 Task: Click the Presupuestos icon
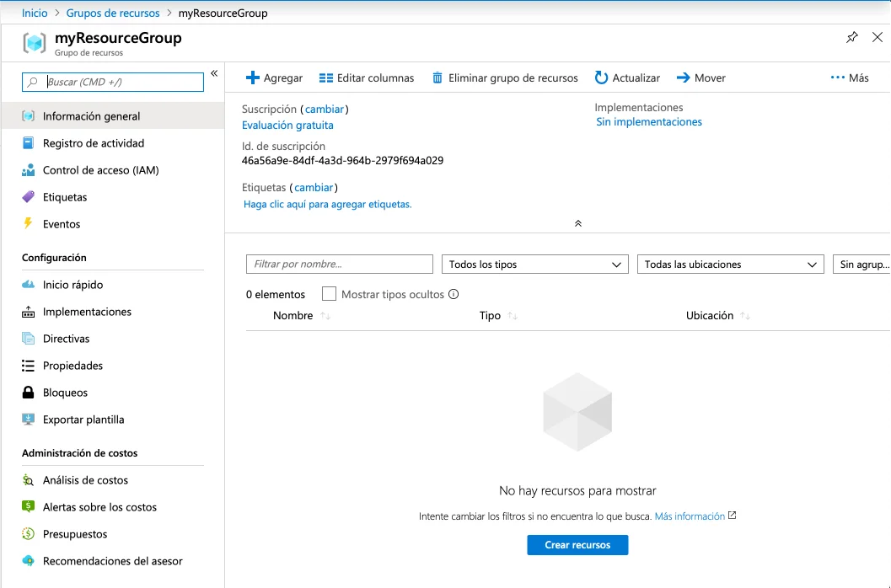pyautogui.click(x=28, y=533)
